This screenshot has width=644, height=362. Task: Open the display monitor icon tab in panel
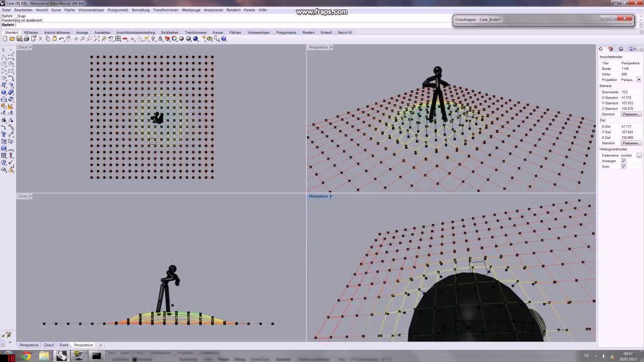pyautogui.click(x=621, y=49)
